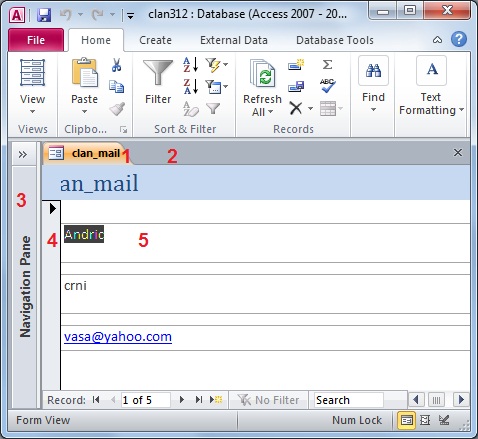Click the record Search box
Viewport: 478px width, 439px height.
348,400
